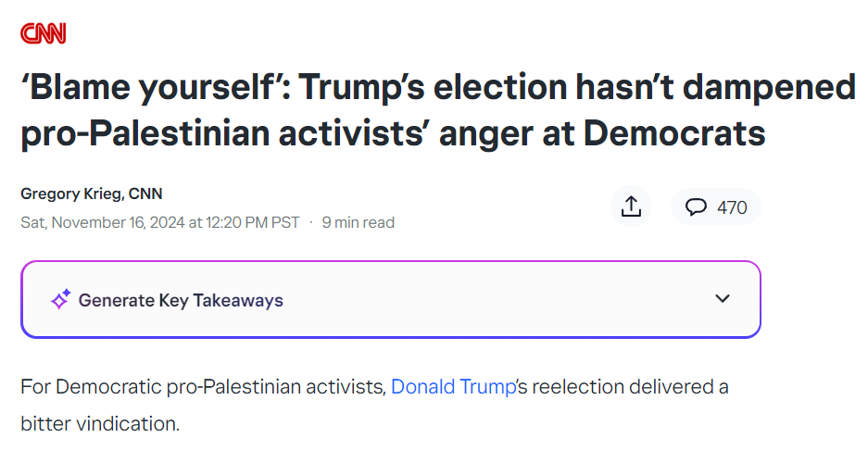Click the purple sparkle AI icon

[x=61, y=299]
